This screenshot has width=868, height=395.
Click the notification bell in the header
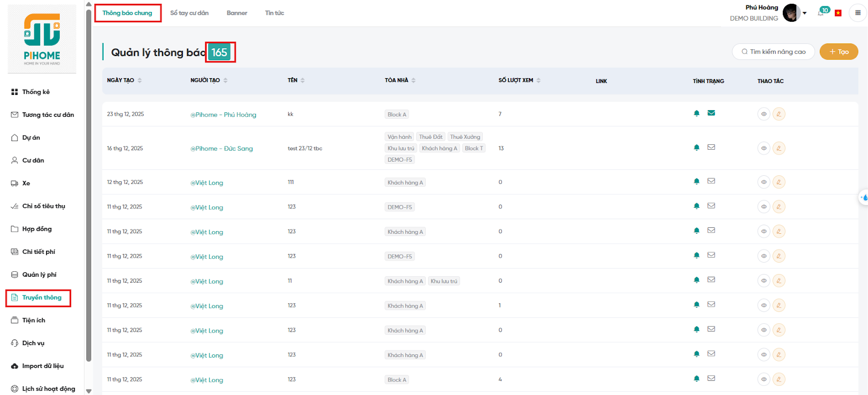tap(821, 13)
